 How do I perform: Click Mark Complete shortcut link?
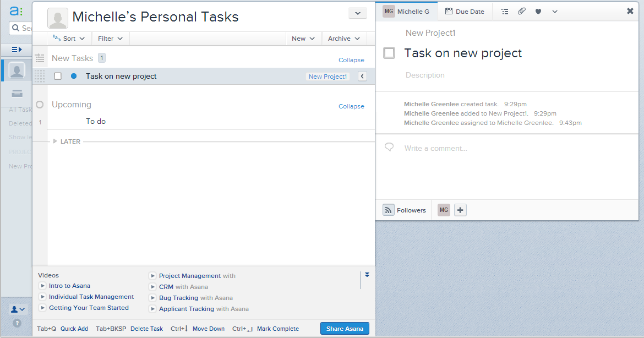tap(278, 329)
